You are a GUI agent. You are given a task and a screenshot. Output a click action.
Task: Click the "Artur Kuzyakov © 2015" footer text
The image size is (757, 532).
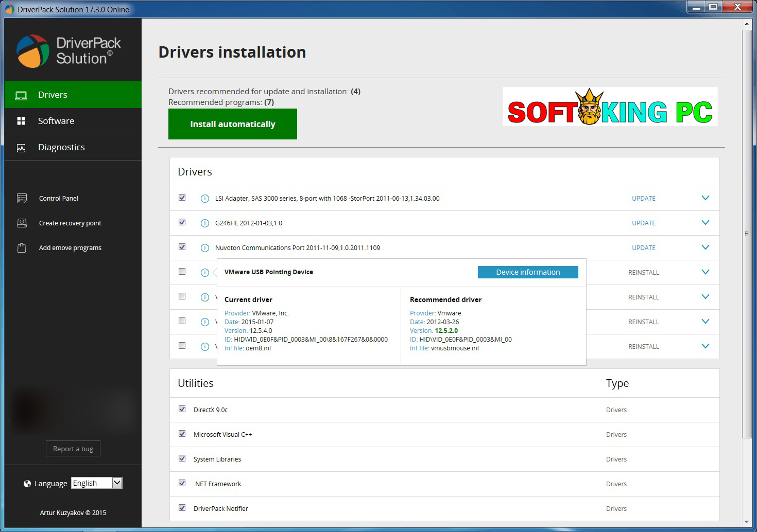(x=73, y=513)
